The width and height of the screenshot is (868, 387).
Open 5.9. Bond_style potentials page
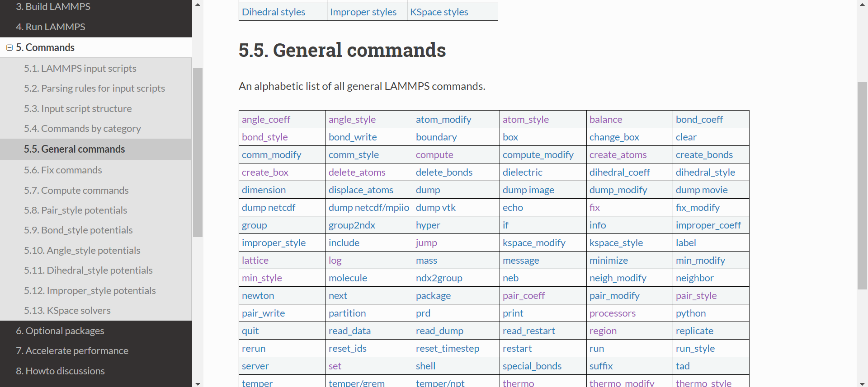tap(78, 230)
